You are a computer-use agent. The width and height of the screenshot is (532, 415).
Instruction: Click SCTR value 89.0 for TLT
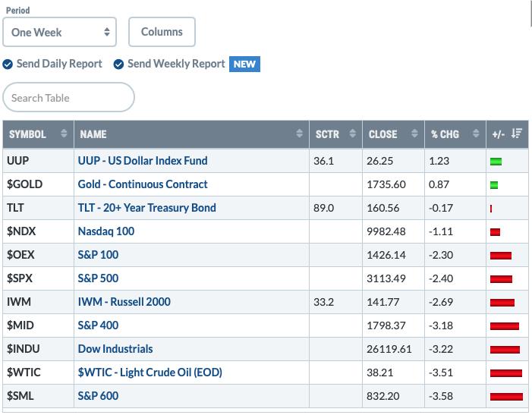point(324,208)
